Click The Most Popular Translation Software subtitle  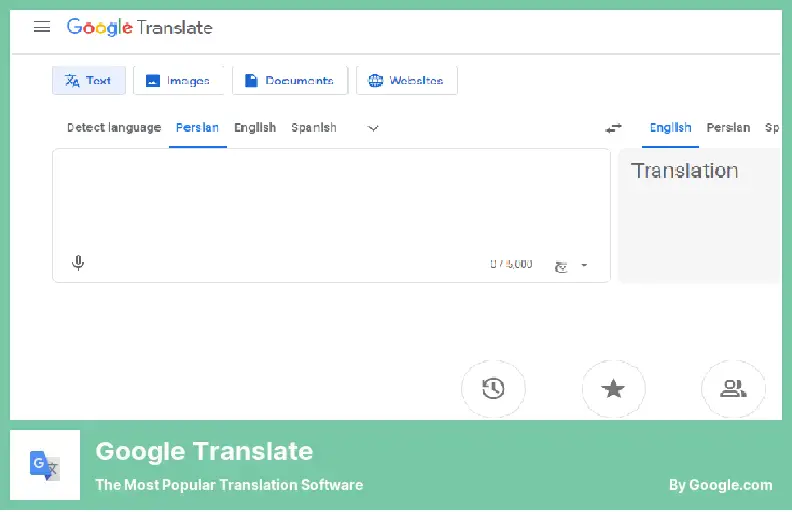click(229, 485)
